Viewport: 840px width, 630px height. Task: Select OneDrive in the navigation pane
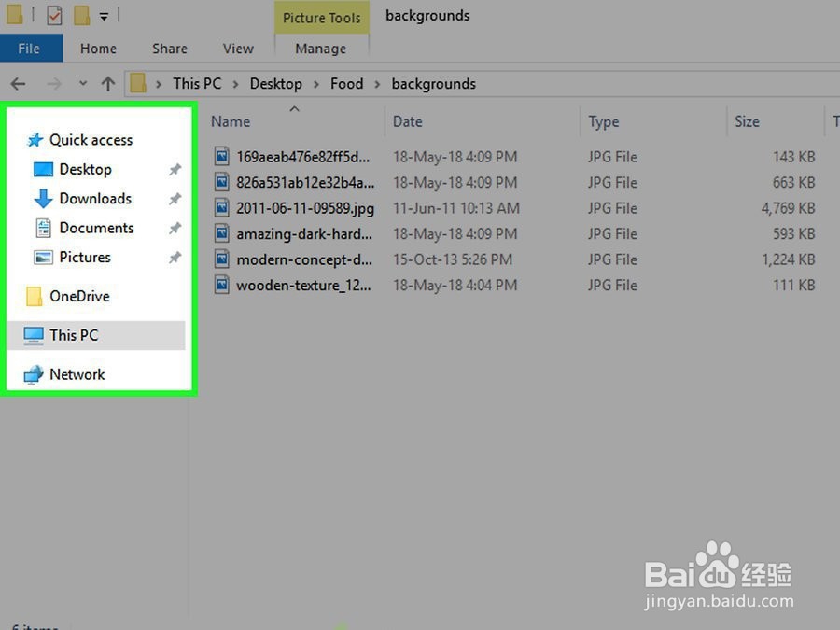79,296
